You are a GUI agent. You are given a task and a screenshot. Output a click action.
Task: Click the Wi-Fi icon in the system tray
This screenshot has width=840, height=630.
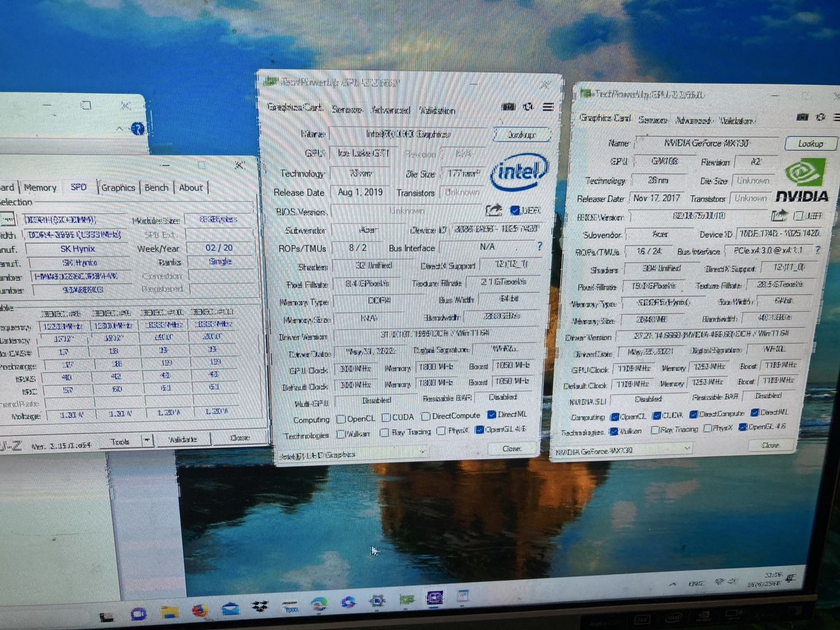coord(720,582)
